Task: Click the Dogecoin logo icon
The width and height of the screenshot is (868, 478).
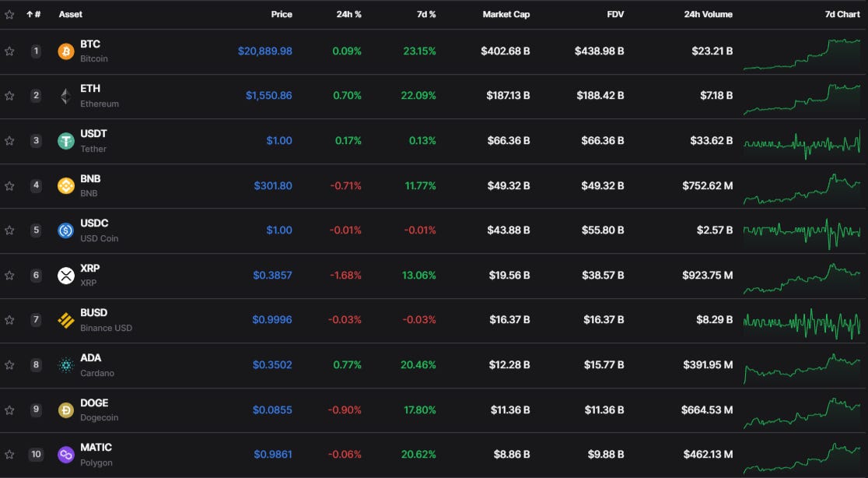Action: pos(66,409)
